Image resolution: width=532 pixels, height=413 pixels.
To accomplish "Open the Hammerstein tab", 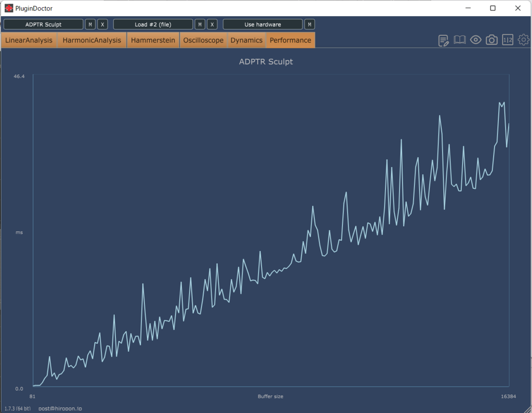I will click(153, 40).
